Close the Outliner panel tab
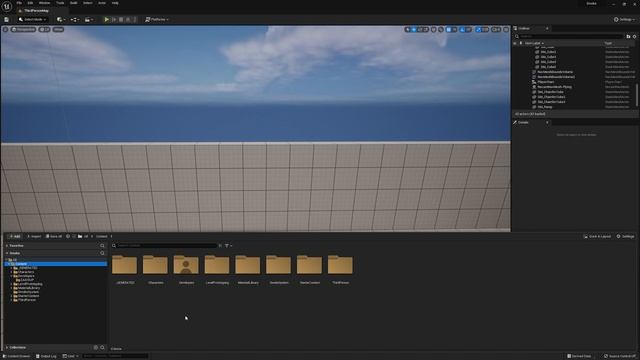This screenshot has height=360, width=640. pos(547,29)
